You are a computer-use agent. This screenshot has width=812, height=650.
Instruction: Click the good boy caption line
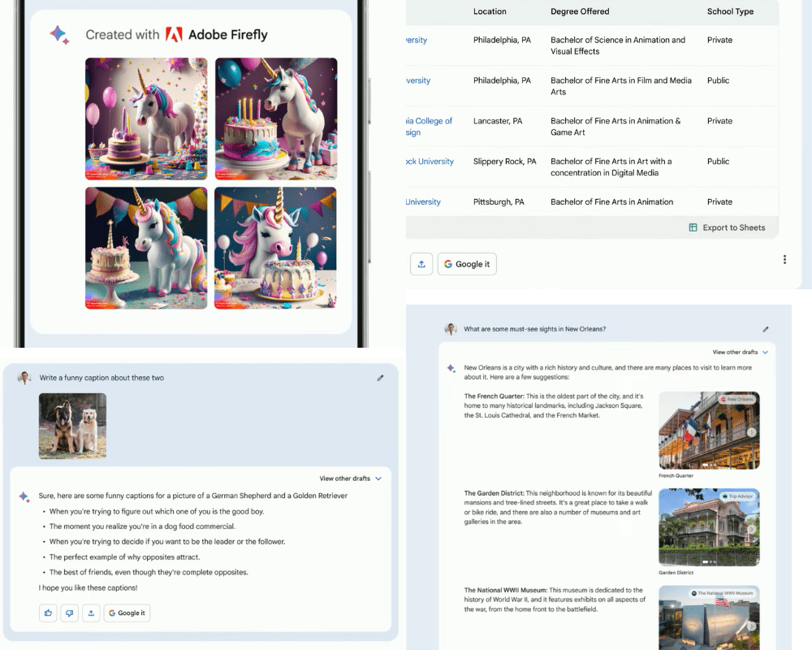pos(157,512)
